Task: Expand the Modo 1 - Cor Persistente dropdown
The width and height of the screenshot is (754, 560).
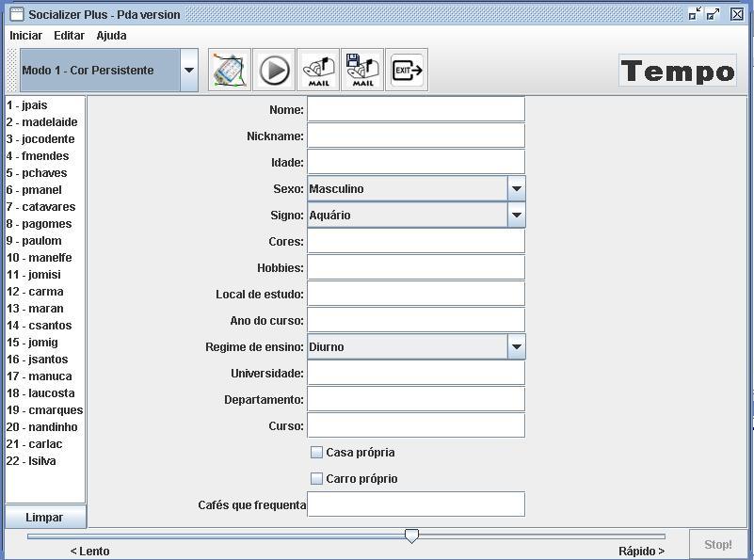Action: [189, 71]
